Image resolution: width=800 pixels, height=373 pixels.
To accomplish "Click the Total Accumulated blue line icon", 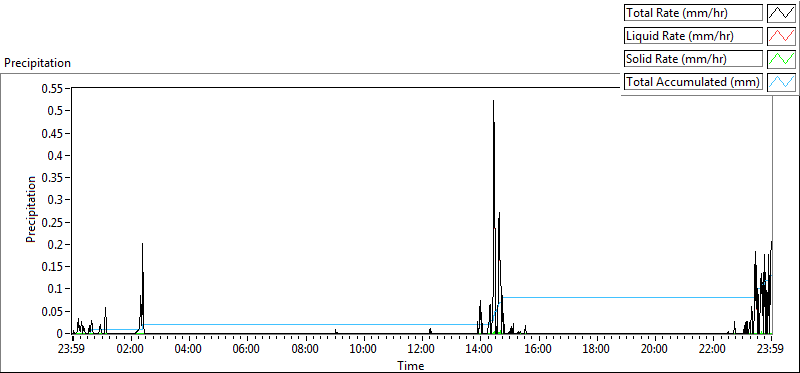I will (781, 82).
